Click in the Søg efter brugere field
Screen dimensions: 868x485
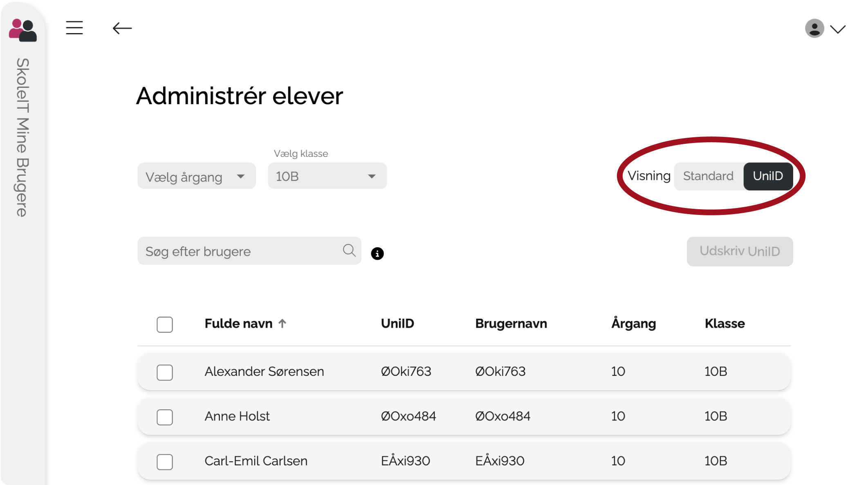[241, 251]
